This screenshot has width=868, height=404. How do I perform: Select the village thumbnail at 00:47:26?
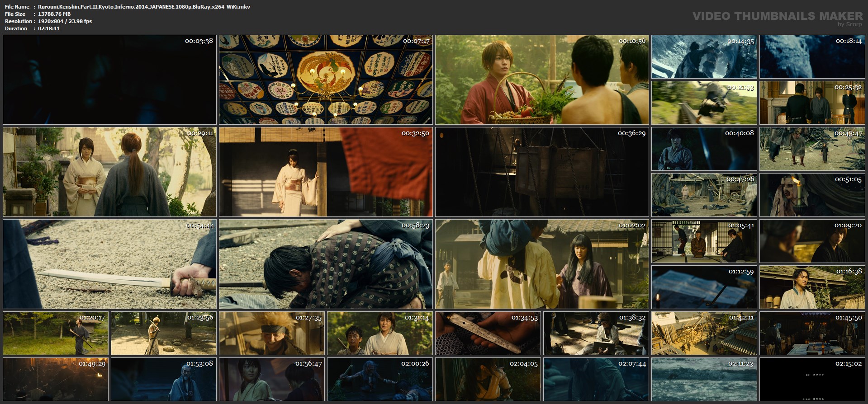[x=704, y=195]
